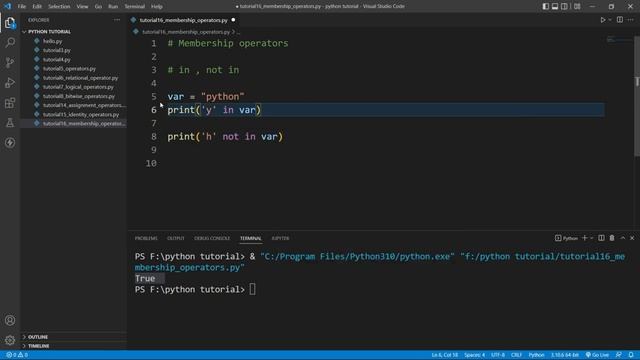Open the lightning bolt activity bar view

[x=10, y=142]
